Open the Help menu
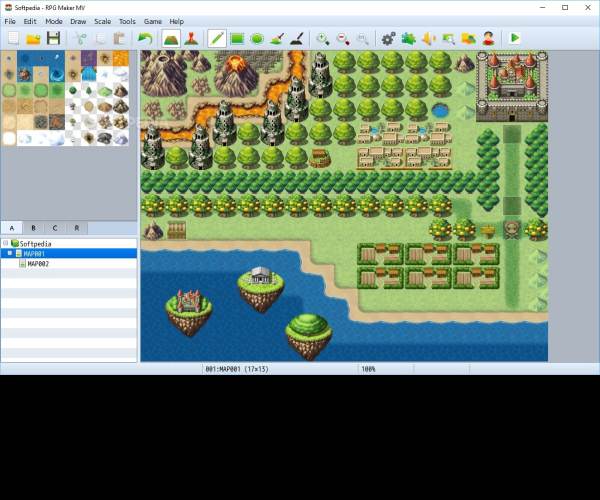This screenshot has width=600, height=500. pyautogui.click(x=176, y=21)
